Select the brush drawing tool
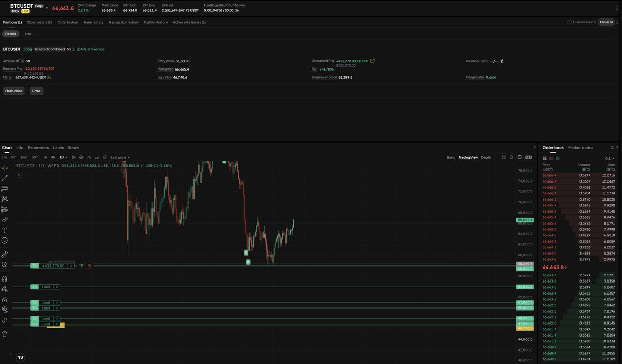The width and height of the screenshot is (622, 364). [x=4, y=220]
